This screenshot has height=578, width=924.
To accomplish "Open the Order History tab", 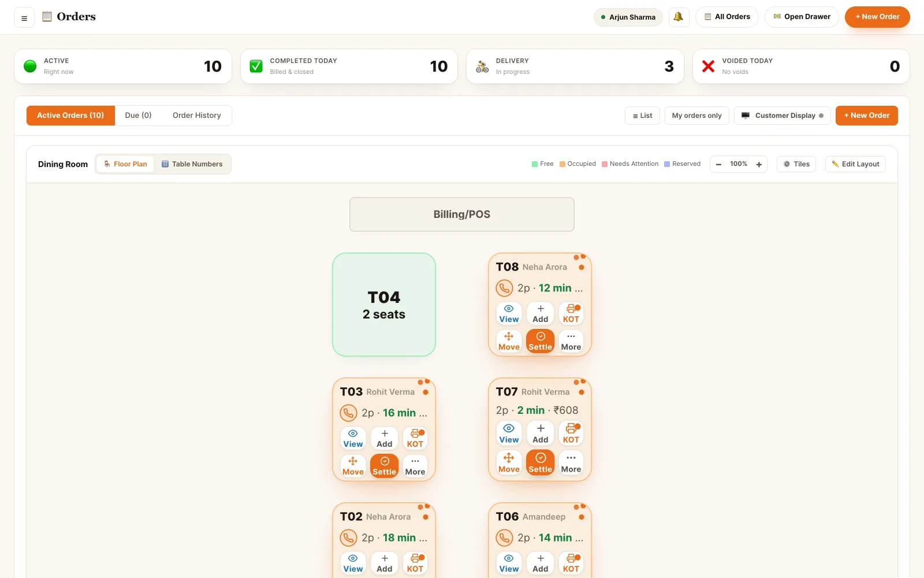I will (x=197, y=116).
